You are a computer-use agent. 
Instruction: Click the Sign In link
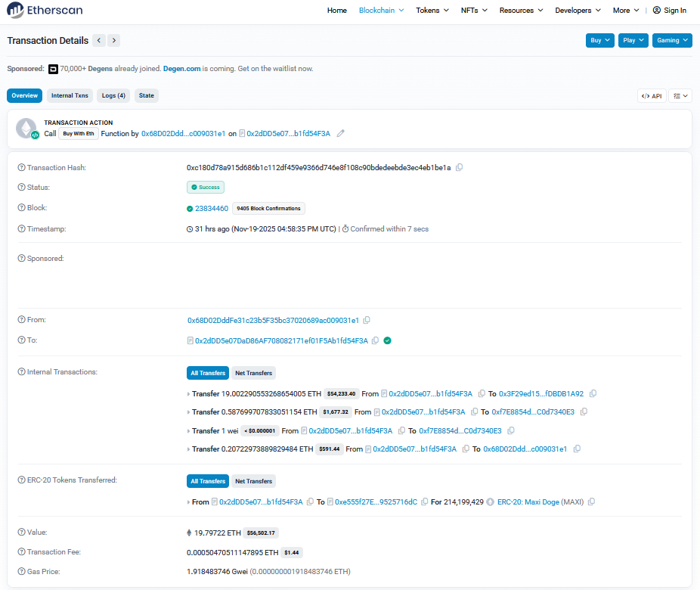[670, 11]
